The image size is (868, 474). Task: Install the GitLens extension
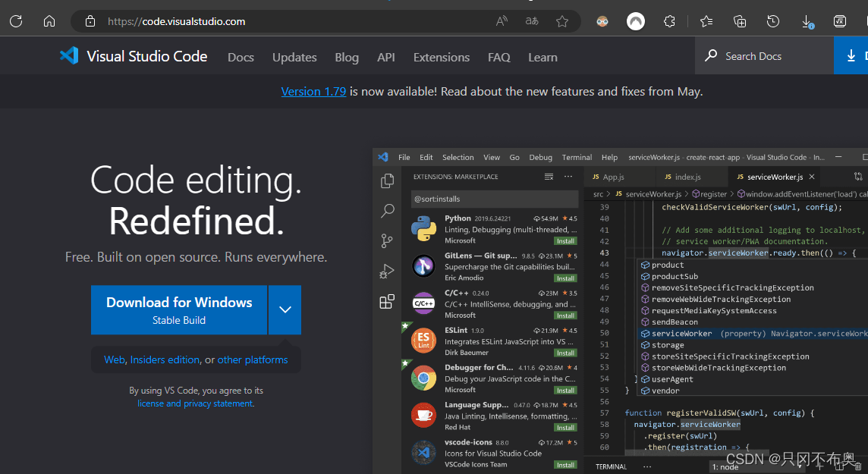pos(565,278)
